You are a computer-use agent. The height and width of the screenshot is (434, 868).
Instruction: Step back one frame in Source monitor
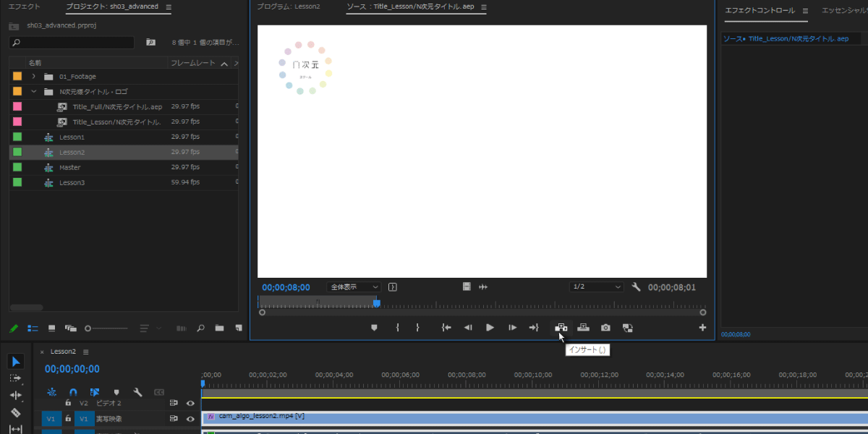(x=468, y=328)
